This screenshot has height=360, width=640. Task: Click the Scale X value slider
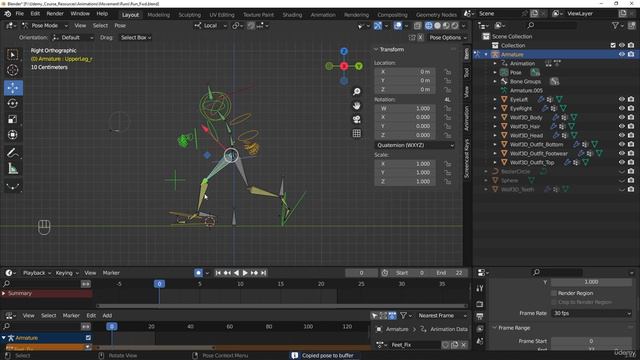405,164
